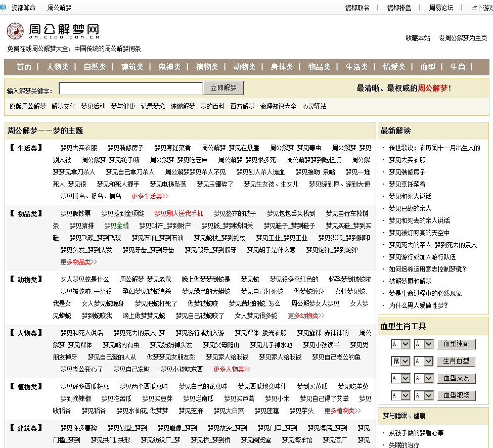Click 收藏本站 link

point(418,38)
